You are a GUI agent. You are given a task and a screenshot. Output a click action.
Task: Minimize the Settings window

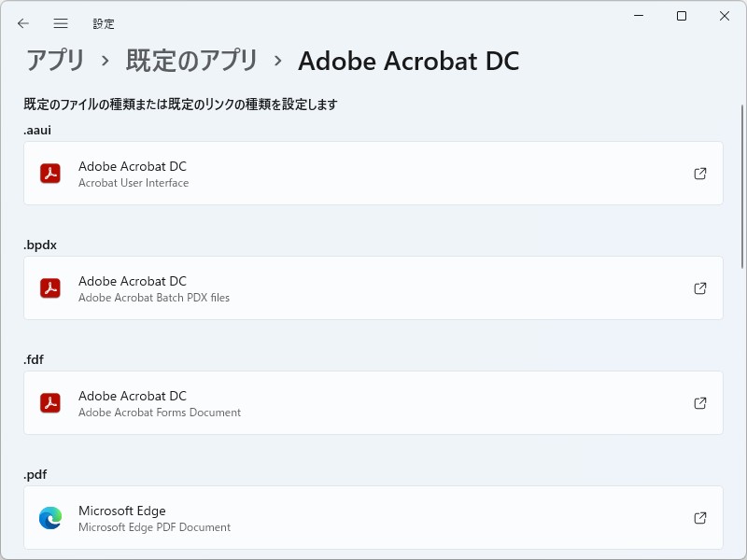click(638, 16)
